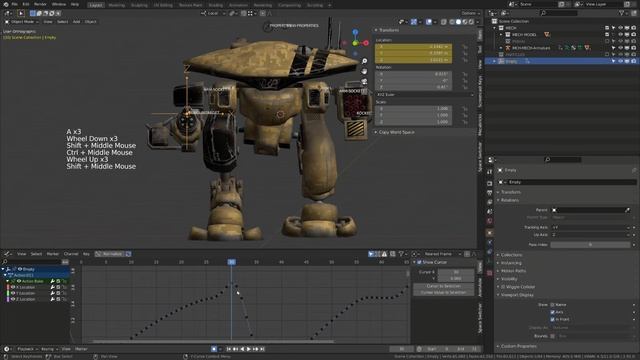Image resolution: width=640 pixels, height=360 pixels.
Task: Open the graph editor Key menu
Action: pos(86,254)
